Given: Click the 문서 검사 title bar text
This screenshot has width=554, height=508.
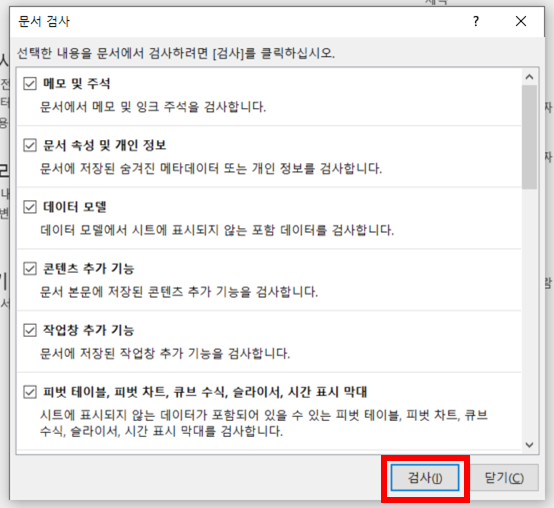Looking at the screenshot, I should pyautogui.click(x=44, y=22).
